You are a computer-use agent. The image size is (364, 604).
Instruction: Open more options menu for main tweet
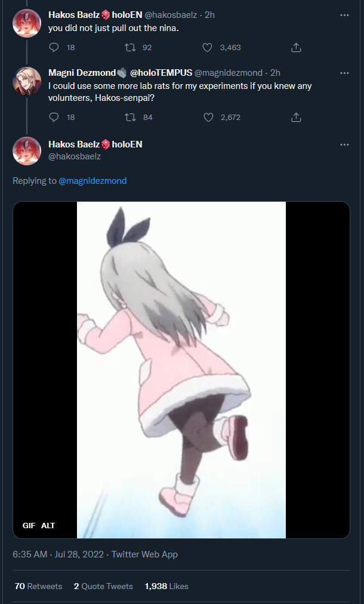344,144
